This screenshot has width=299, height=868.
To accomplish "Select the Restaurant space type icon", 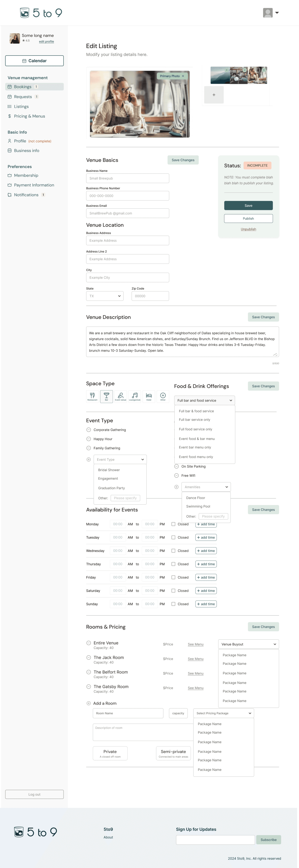I will [92, 396].
